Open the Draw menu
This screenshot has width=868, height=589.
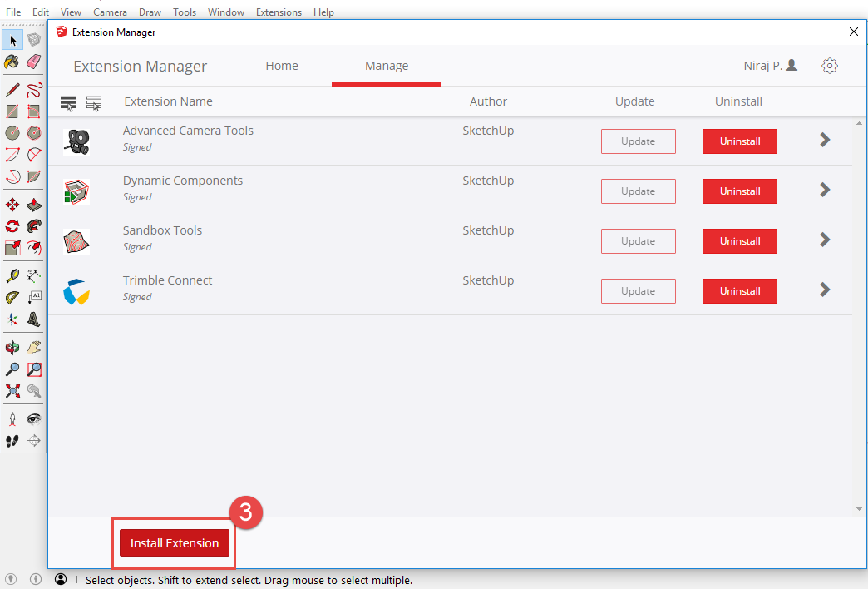pos(150,12)
